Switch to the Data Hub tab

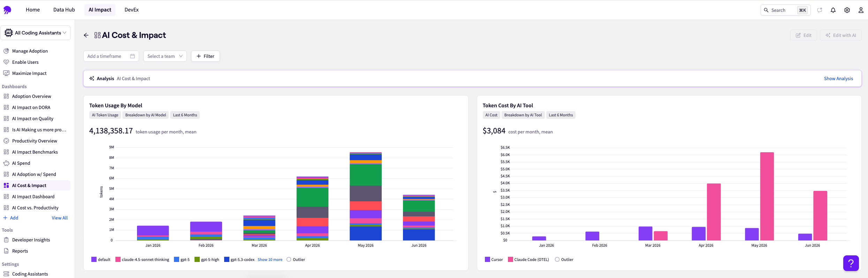64,10
